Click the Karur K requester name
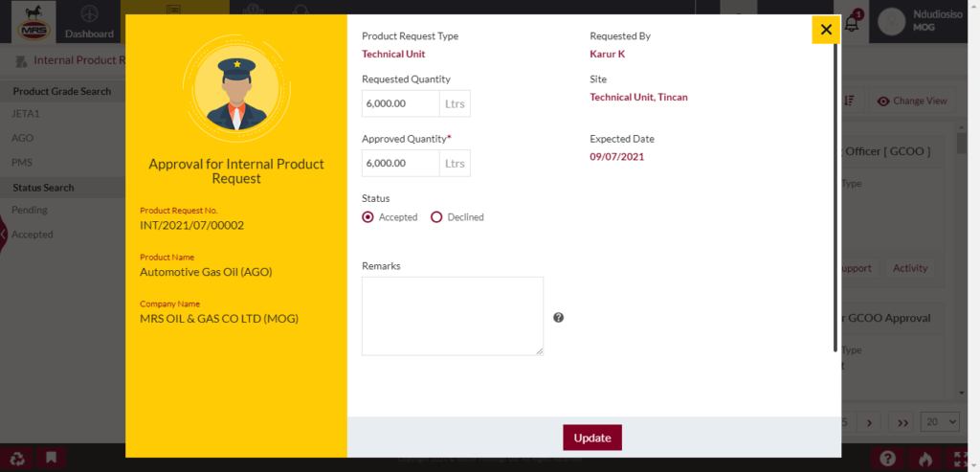 [608, 54]
